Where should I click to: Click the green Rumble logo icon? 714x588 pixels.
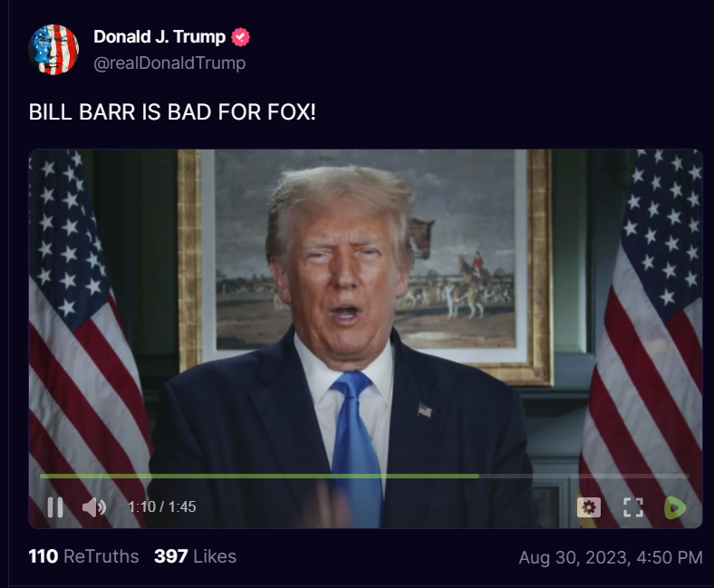675,507
